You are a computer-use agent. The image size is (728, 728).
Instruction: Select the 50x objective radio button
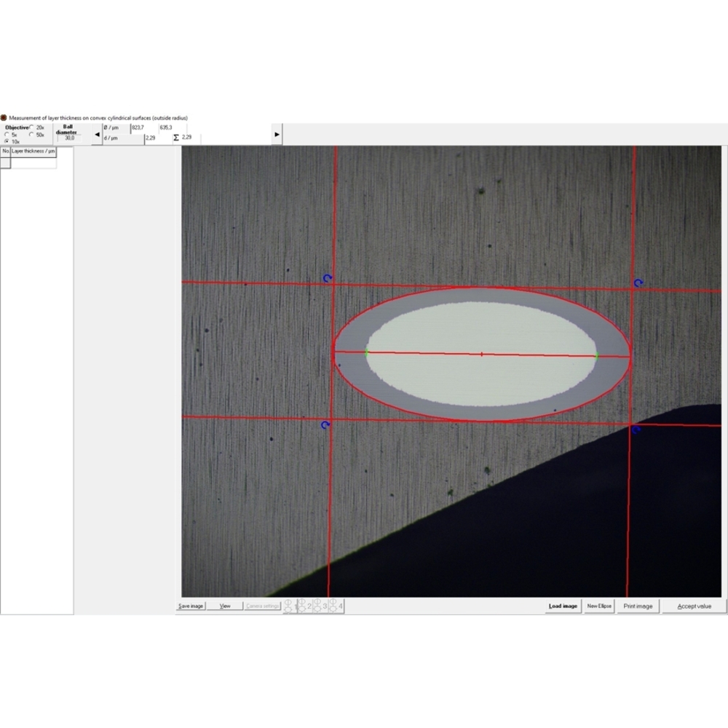[x=31, y=135]
